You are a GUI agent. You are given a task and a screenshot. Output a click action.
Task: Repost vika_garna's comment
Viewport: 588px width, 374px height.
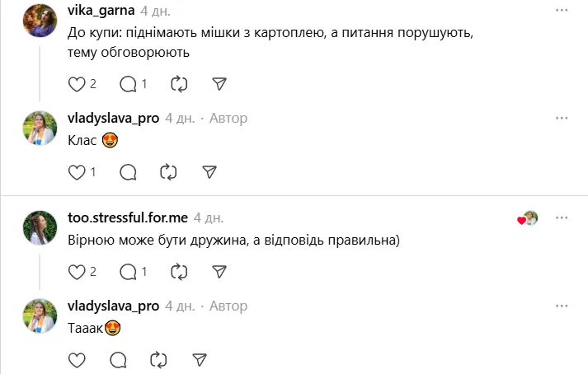coord(178,84)
